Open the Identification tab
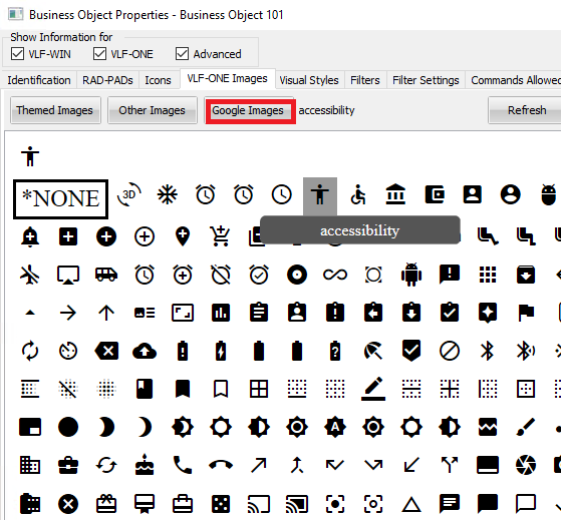The width and height of the screenshot is (562, 521). coord(39,80)
